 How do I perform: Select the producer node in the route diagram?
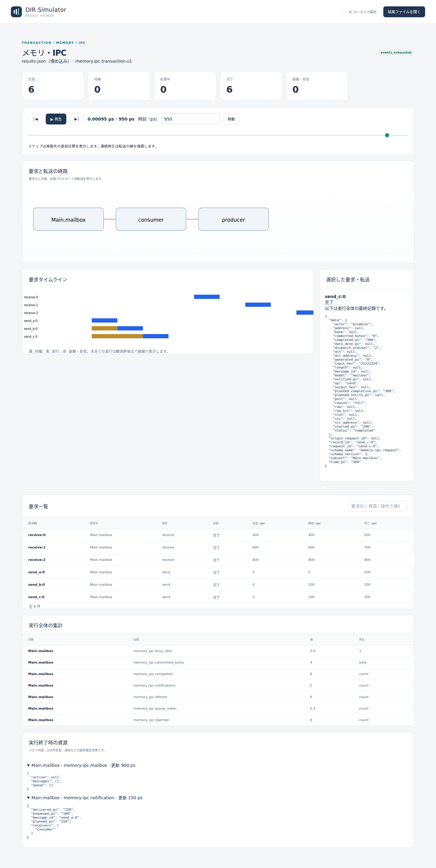233,219
